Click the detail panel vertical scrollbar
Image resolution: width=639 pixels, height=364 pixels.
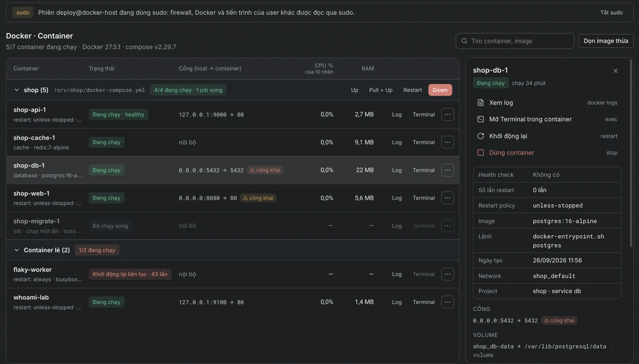(631, 154)
